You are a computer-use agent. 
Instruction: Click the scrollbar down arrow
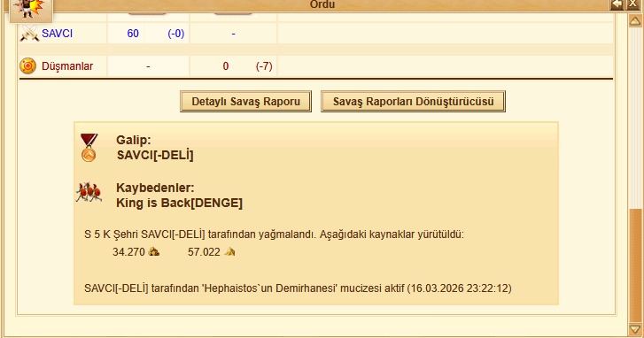(635, 328)
